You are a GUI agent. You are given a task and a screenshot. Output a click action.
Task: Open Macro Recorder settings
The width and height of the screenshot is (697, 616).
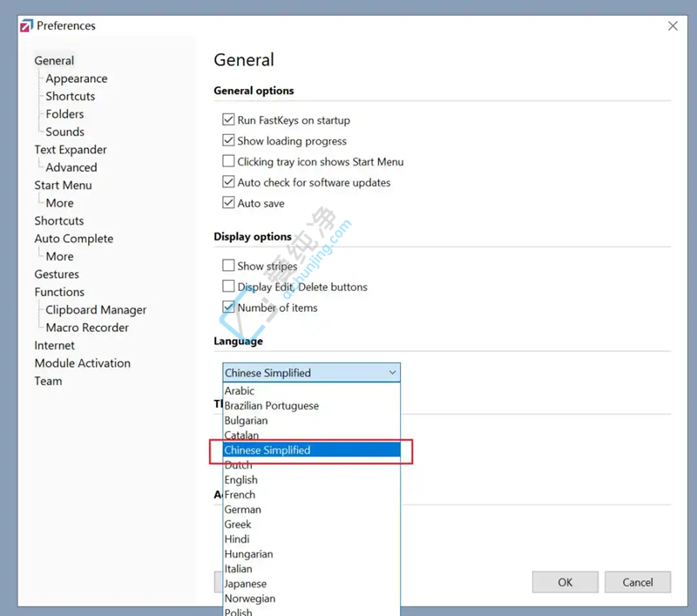(87, 328)
